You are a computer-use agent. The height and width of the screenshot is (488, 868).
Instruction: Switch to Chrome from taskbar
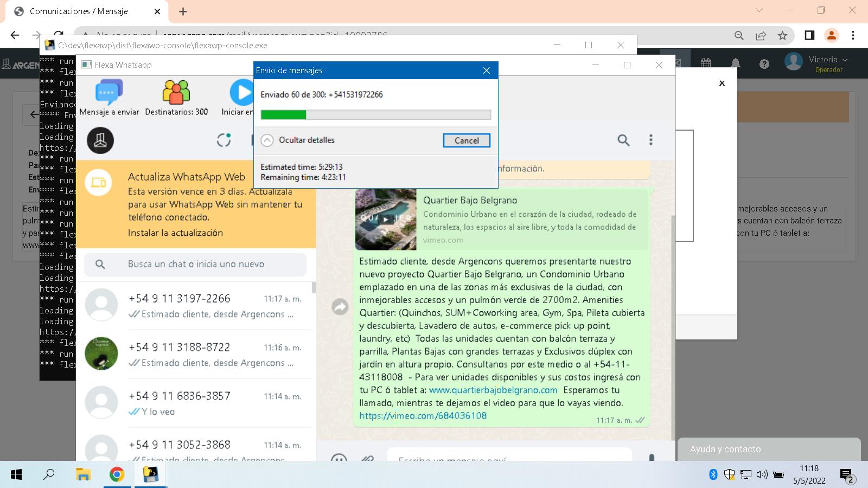pos(117,475)
